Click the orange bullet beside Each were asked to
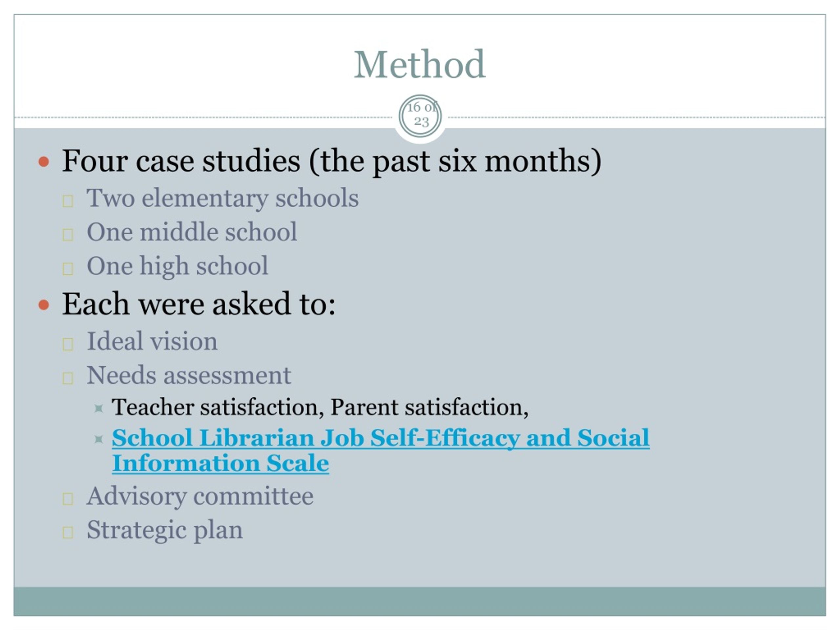 pyautogui.click(x=44, y=305)
